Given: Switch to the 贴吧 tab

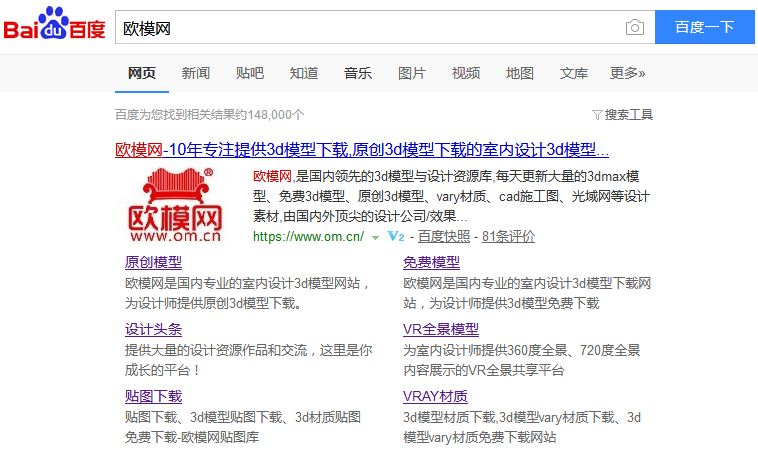Looking at the screenshot, I should click(x=250, y=73).
